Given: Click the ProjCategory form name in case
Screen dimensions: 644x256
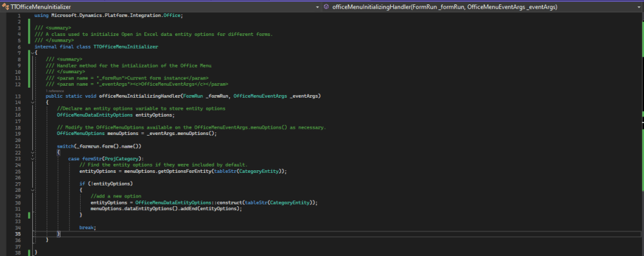Looking at the screenshot, I should [x=122, y=158].
